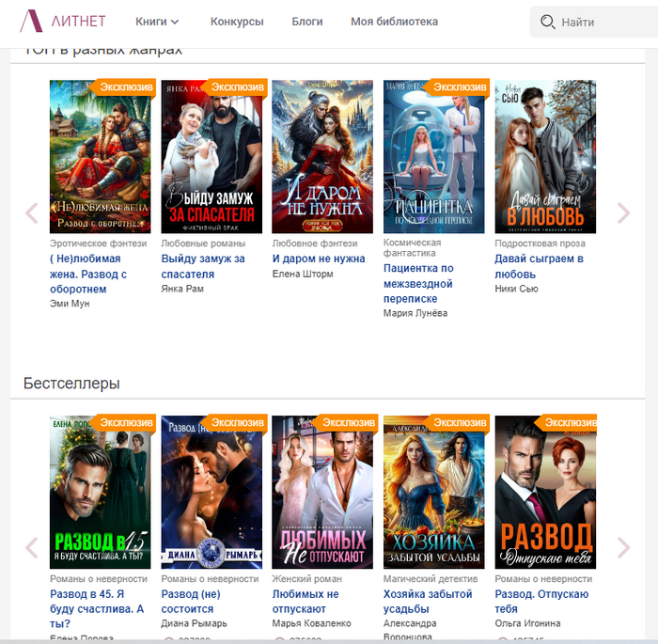The image size is (658, 644).
Task: Open cover of Любимых не отпускают
Action: (x=322, y=492)
